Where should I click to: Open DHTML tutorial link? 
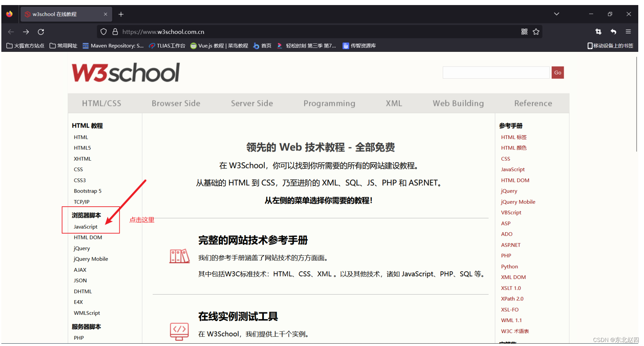(x=83, y=291)
